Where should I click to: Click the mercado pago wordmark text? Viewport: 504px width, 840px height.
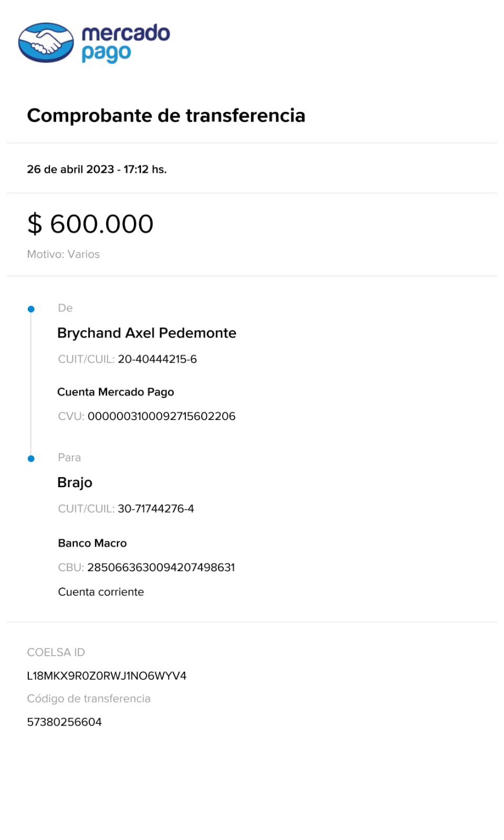(125, 43)
